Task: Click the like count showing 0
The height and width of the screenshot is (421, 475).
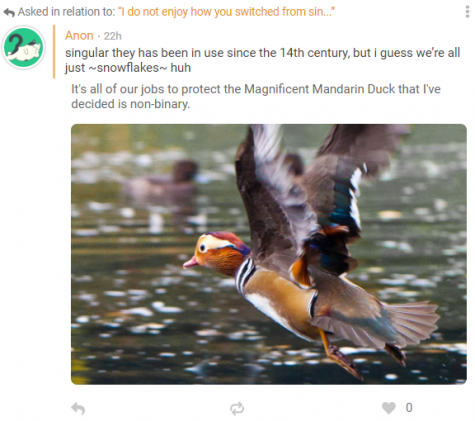Action: click(409, 408)
